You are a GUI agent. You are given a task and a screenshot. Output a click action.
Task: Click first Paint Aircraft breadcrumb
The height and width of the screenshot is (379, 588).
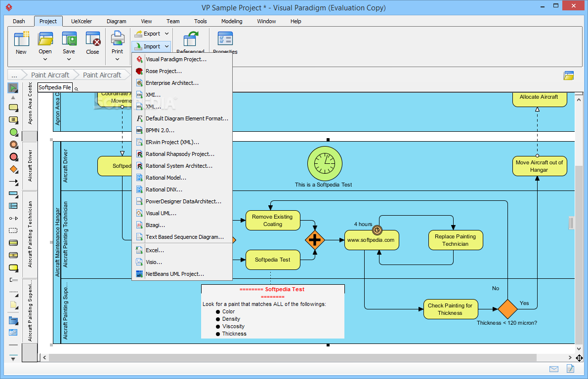[x=50, y=75]
